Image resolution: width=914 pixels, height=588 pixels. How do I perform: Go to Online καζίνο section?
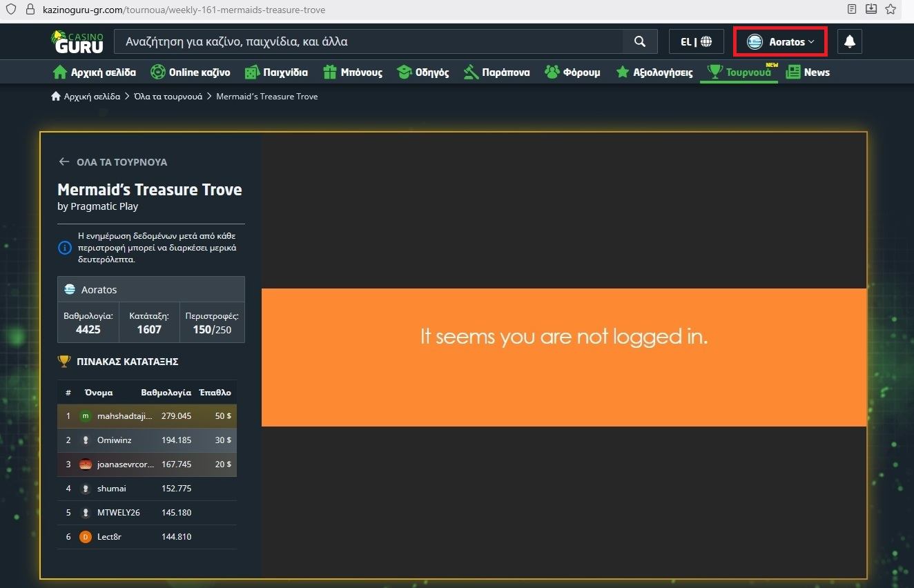[191, 72]
